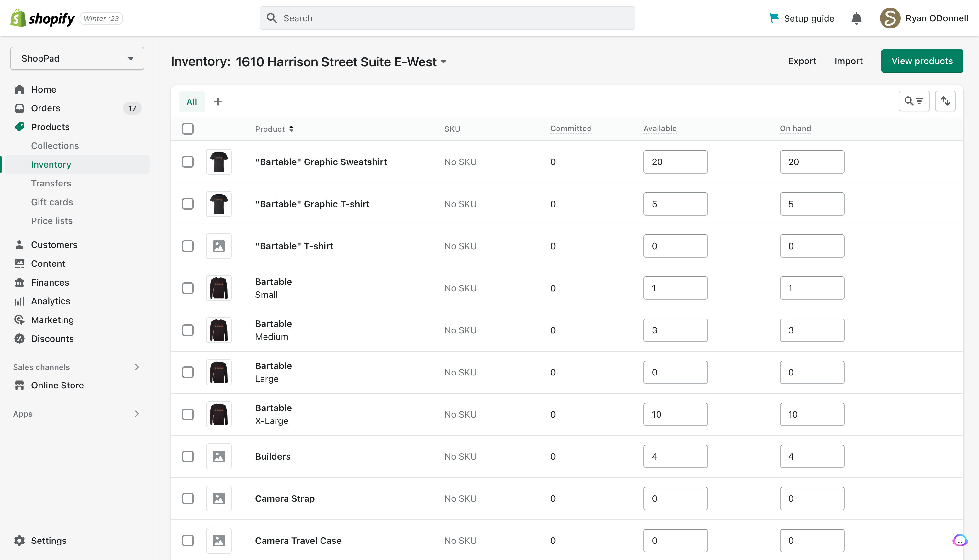Open the search and filter icon above the list
The image size is (979, 560).
pos(914,101)
